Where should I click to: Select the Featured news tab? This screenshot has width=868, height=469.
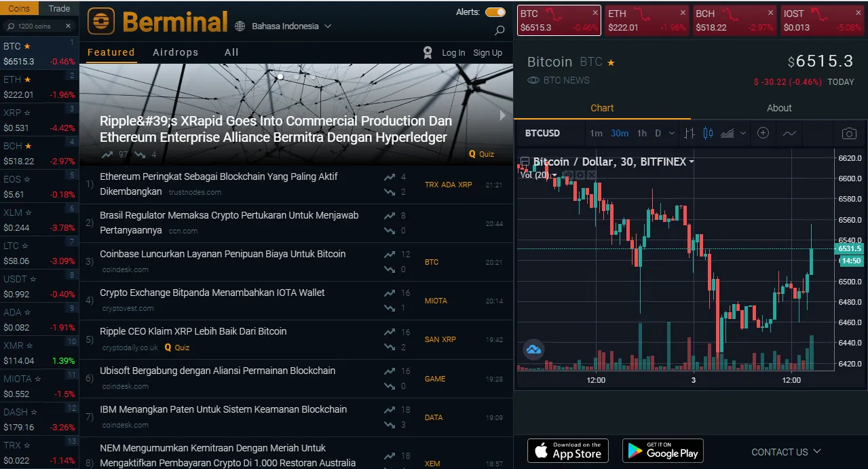click(x=111, y=52)
